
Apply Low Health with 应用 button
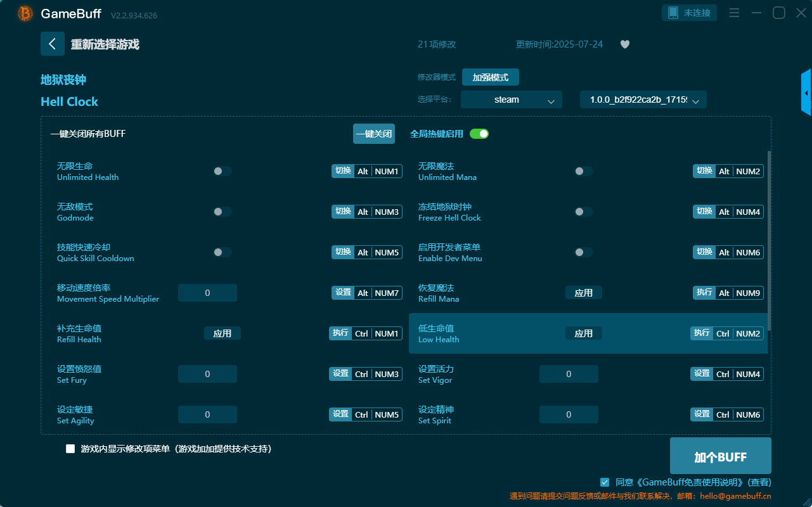[x=584, y=333]
